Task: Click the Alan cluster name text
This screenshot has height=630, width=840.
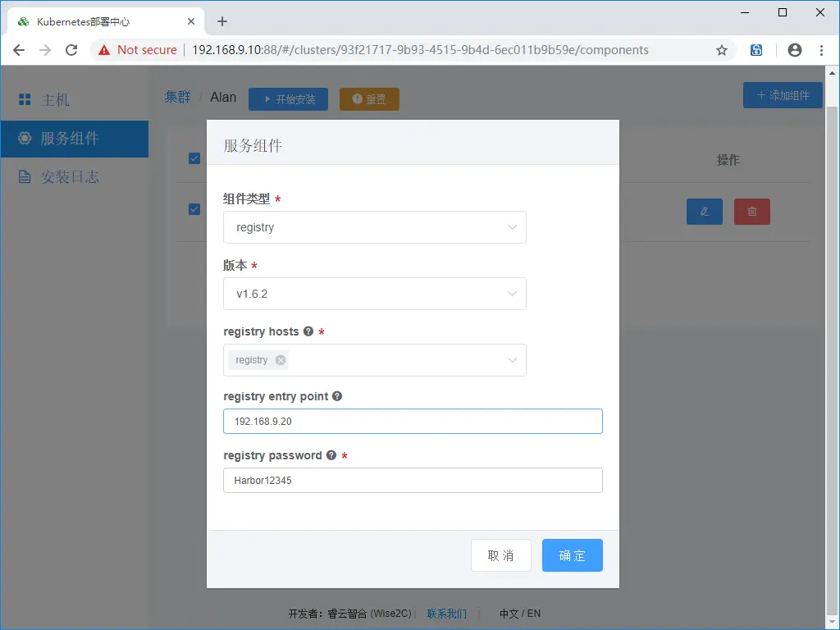Action: [223, 97]
